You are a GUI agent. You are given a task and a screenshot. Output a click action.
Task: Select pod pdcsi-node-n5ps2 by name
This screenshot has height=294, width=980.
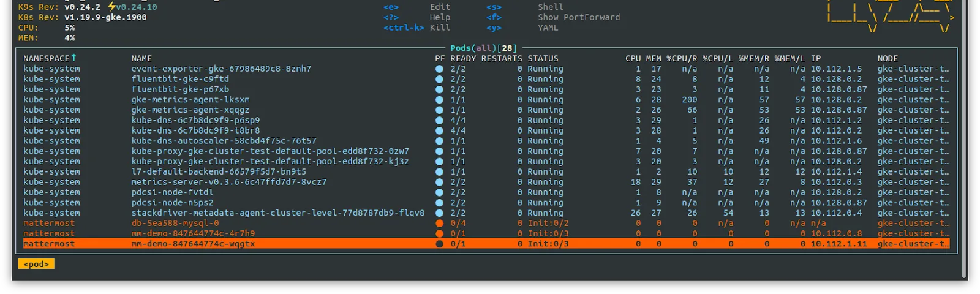(172, 203)
